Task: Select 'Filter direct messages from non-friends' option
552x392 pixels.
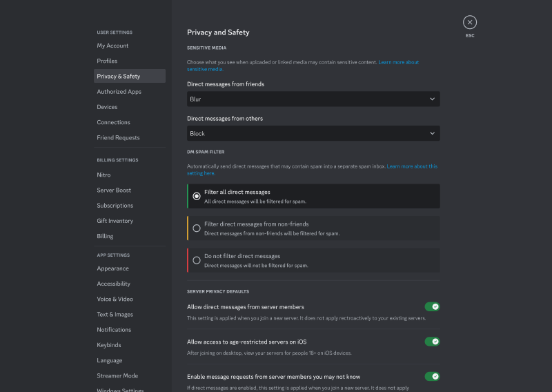Action: tap(313, 228)
